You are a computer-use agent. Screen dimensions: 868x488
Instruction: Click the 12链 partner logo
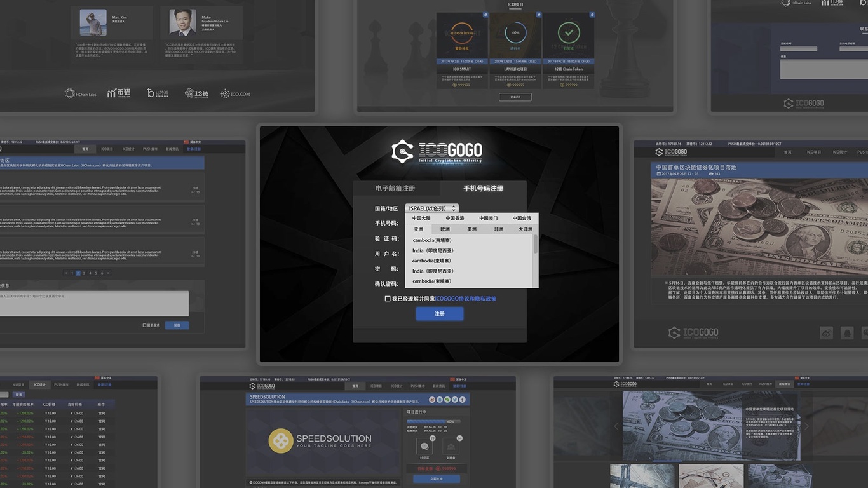[x=197, y=93]
